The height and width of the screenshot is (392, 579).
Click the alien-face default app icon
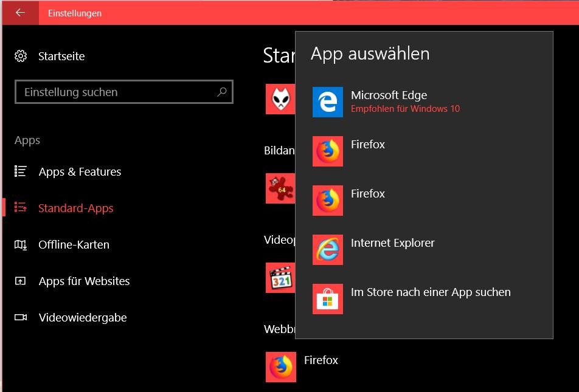pyautogui.click(x=280, y=99)
